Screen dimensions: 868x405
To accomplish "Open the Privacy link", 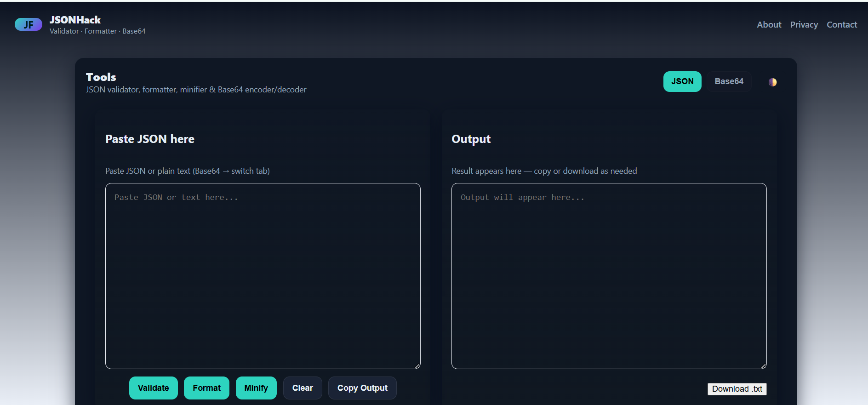I will [804, 24].
